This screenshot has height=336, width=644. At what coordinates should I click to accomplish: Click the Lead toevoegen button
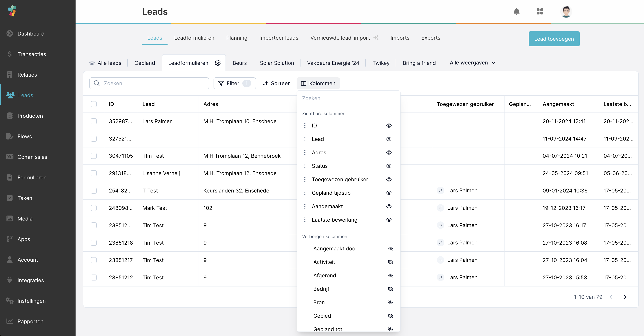coord(554,39)
